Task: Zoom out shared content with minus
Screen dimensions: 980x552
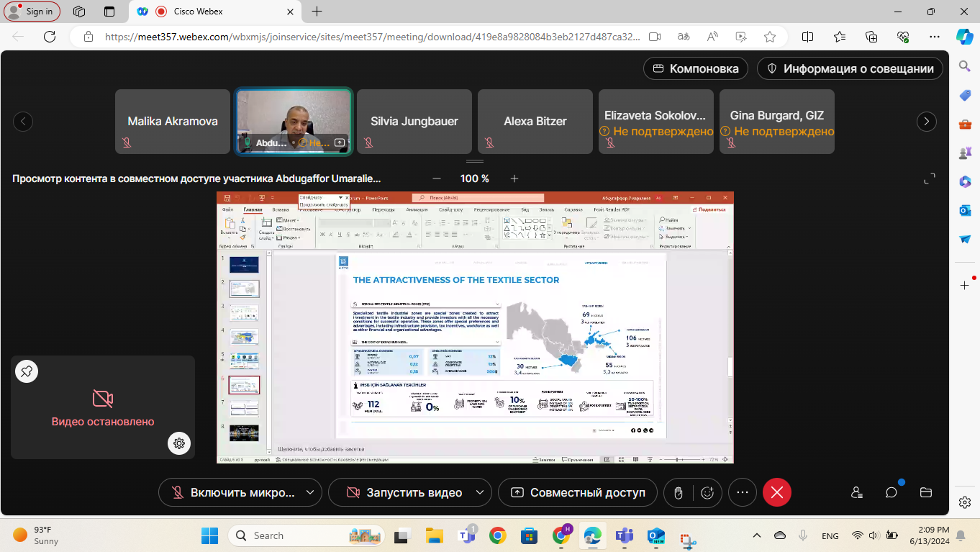Action: click(437, 178)
